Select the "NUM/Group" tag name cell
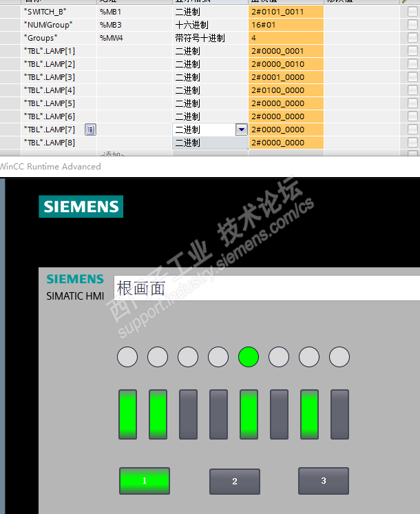420x514 pixels. 59,25
